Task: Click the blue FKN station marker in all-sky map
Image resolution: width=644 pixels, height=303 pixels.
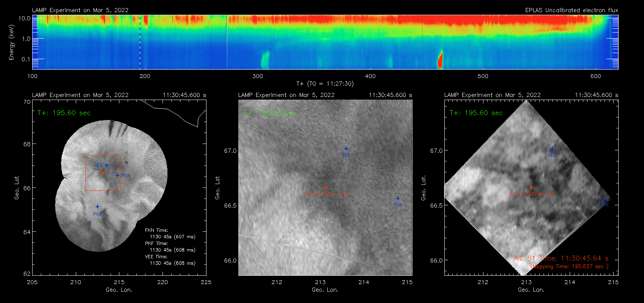Action: [x=117, y=175]
